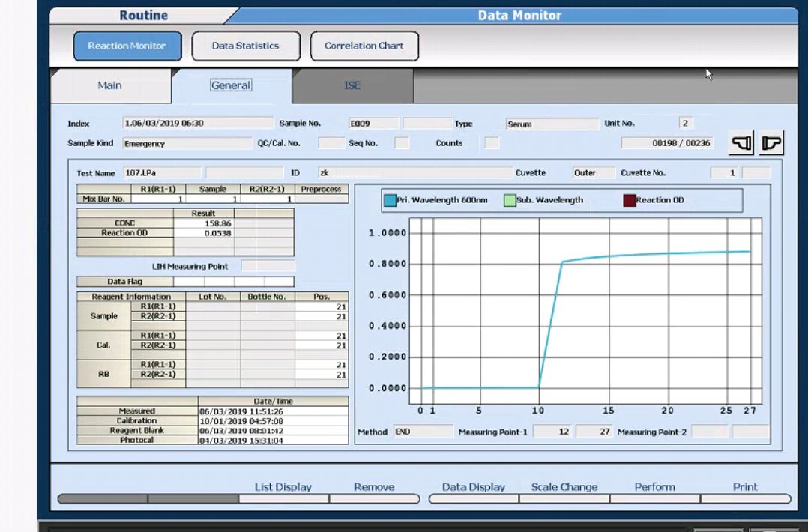The image size is (808, 532).
Task: Click the Reaction OD result 0.0538
Action: pyautogui.click(x=204, y=233)
